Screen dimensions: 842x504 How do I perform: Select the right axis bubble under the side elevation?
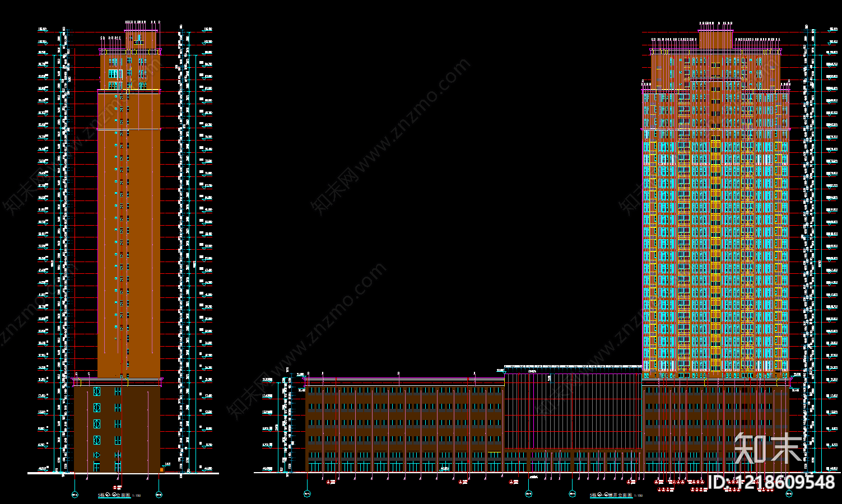coord(159,494)
